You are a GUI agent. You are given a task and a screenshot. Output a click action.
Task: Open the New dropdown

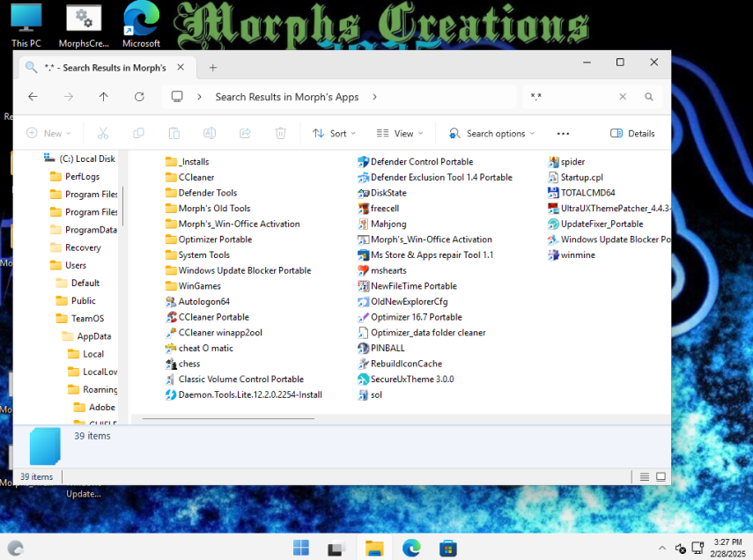pyautogui.click(x=49, y=134)
